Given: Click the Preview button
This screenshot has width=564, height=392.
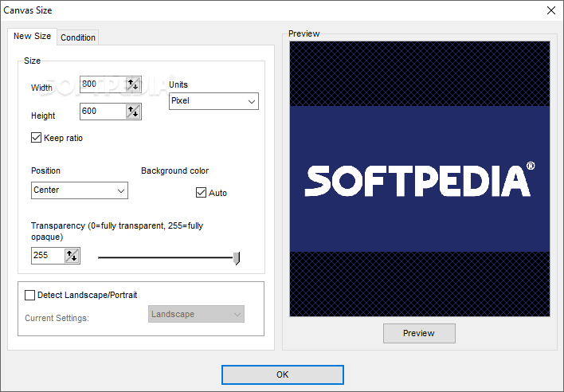Looking at the screenshot, I should click(x=419, y=333).
